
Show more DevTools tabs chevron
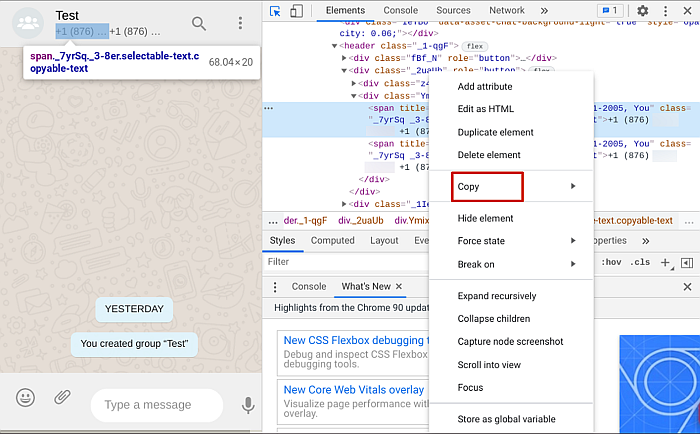[544, 11]
